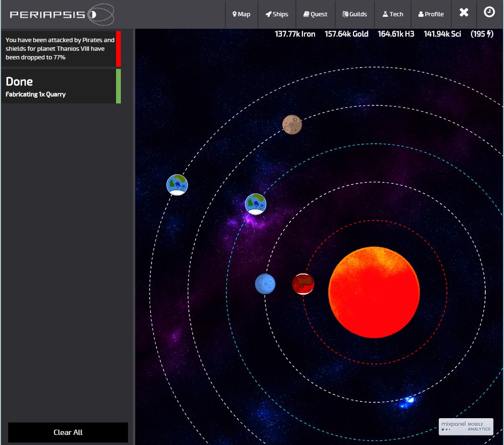Image resolution: width=504 pixels, height=445 pixels.
Task: Select the Earth-like planet on the cyan orbit
Action: coord(256,204)
